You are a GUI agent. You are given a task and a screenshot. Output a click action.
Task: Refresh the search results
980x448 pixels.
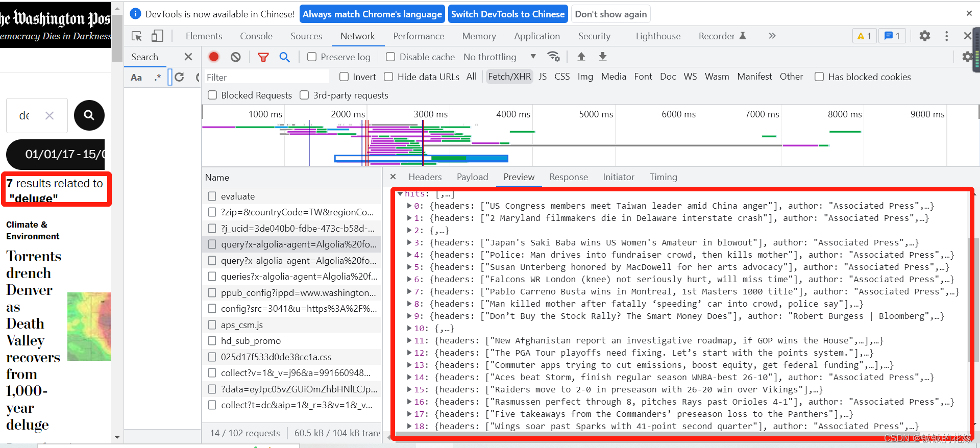[x=179, y=77]
